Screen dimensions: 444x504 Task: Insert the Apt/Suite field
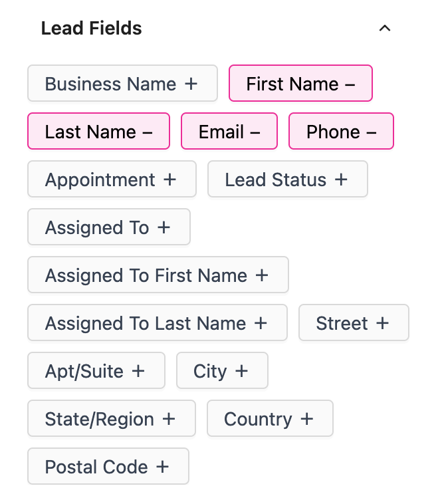(96, 371)
